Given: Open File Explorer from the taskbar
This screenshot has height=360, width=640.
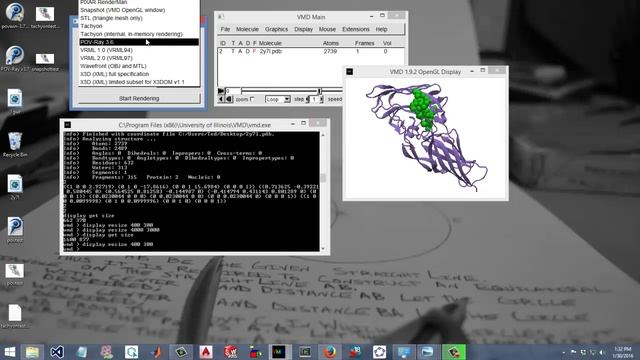Looking at the screenshot, I should click(32, 352).
